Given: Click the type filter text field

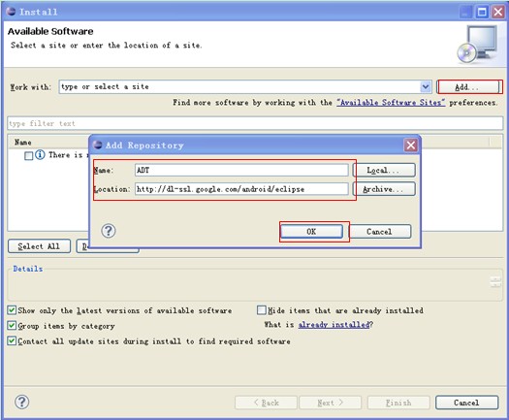Looking at the screenshot, I should [x=255, y=123].
